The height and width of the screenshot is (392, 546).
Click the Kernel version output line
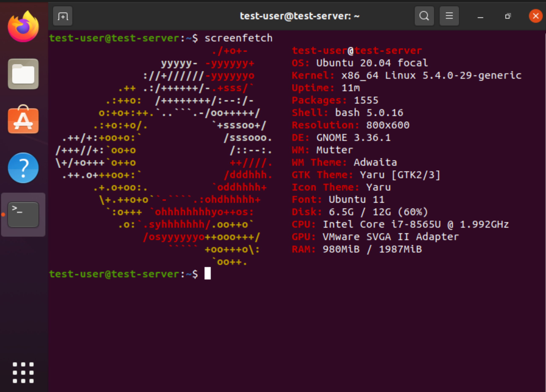[x=406, y=76]
